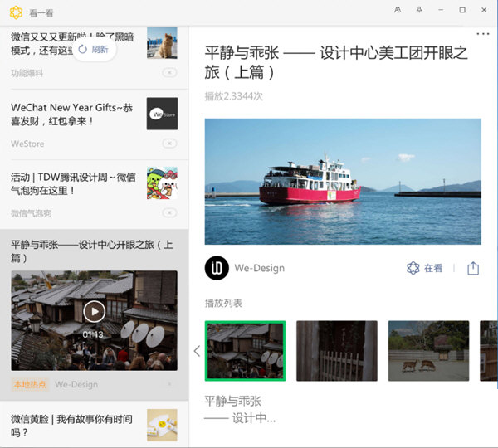
Task: Expand the left chevron of the playlist
Action: tap(197, 351)
